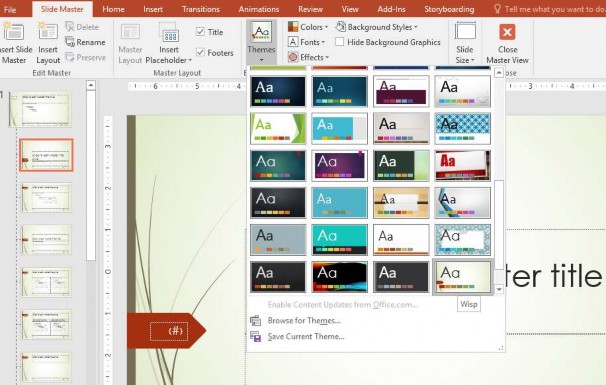The image size is (606, 385).
Task: Select the blue diamond pattern theme thumbnail
Action: click(463, 128)
